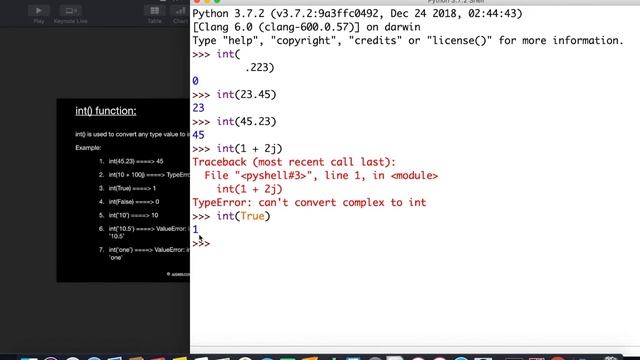Screen dimensions: 640x360
Task: Click 'int(1 + 2j)' on the >>> prompt line
Action: coord(249,149)
